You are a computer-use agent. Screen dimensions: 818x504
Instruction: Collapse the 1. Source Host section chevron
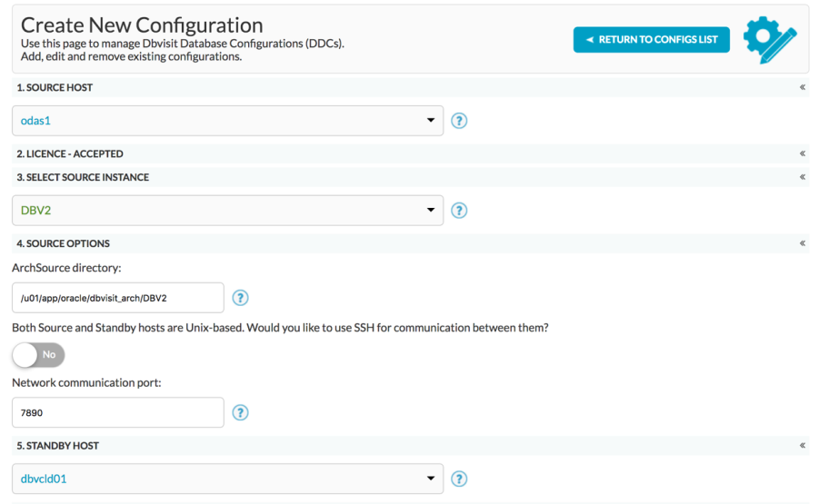click(x=803, y=87)
